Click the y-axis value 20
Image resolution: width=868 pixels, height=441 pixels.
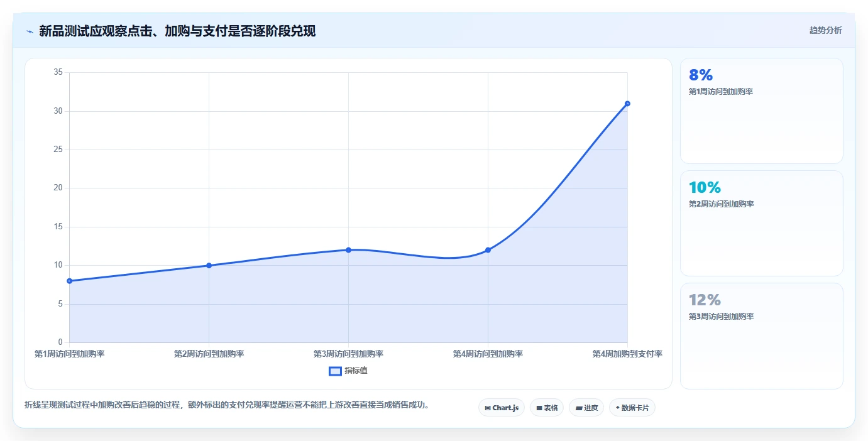(58, 188)
